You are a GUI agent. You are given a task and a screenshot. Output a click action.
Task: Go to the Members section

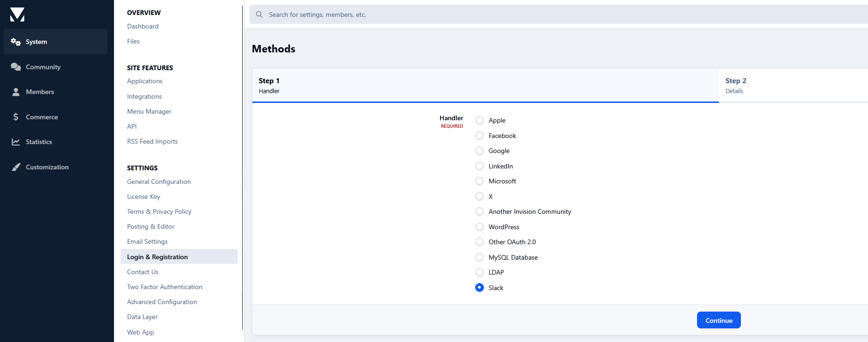pyautogui.click(x=56, y=92)
